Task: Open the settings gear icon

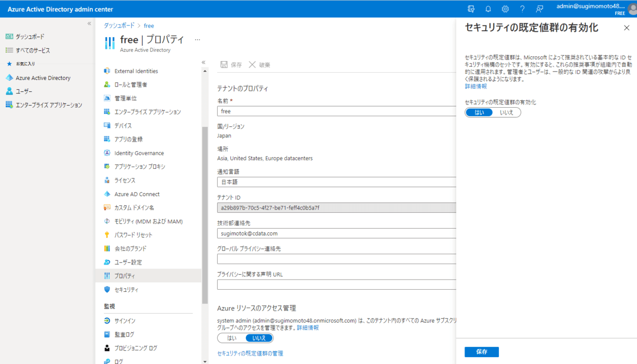Action: 505,9
